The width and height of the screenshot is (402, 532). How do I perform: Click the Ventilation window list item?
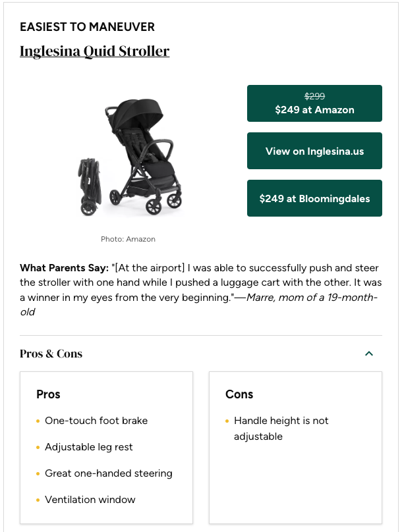point(90,500)
